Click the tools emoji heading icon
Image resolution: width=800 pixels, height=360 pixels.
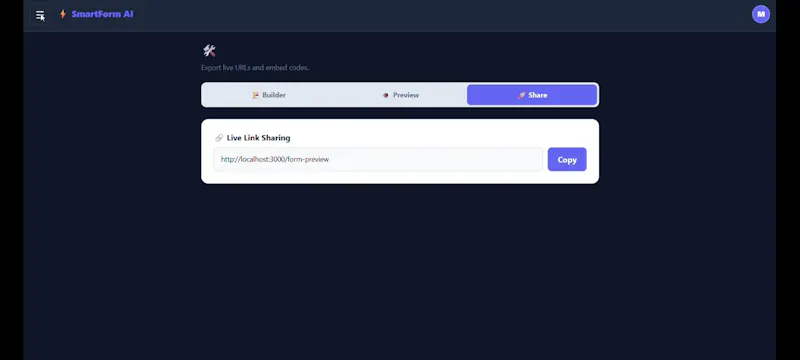coord(209,50)
